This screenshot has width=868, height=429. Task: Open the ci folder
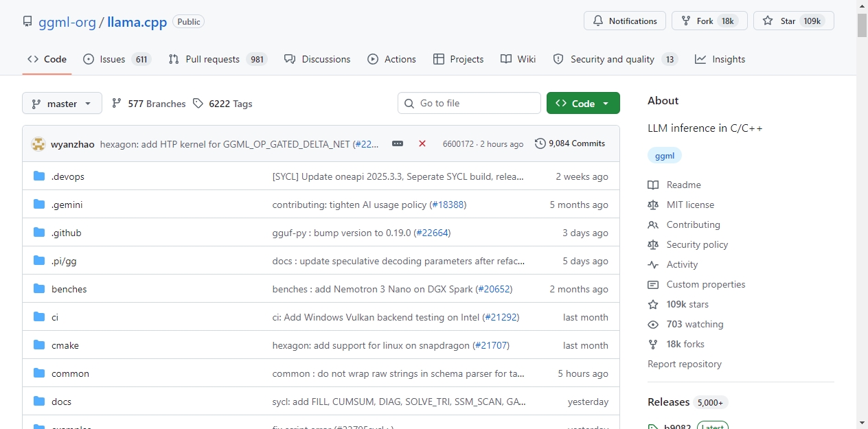[x=55, y=317]
